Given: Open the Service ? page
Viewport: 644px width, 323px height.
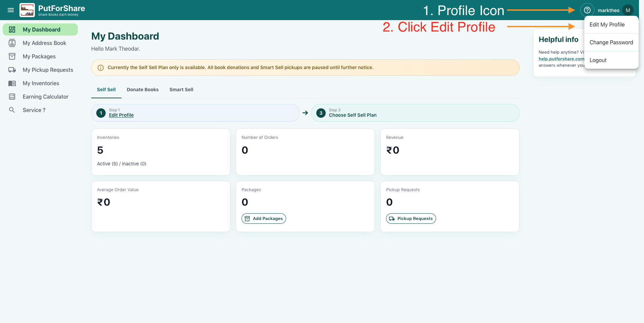Looking at the screenshot, I should [x=40, y=110].
